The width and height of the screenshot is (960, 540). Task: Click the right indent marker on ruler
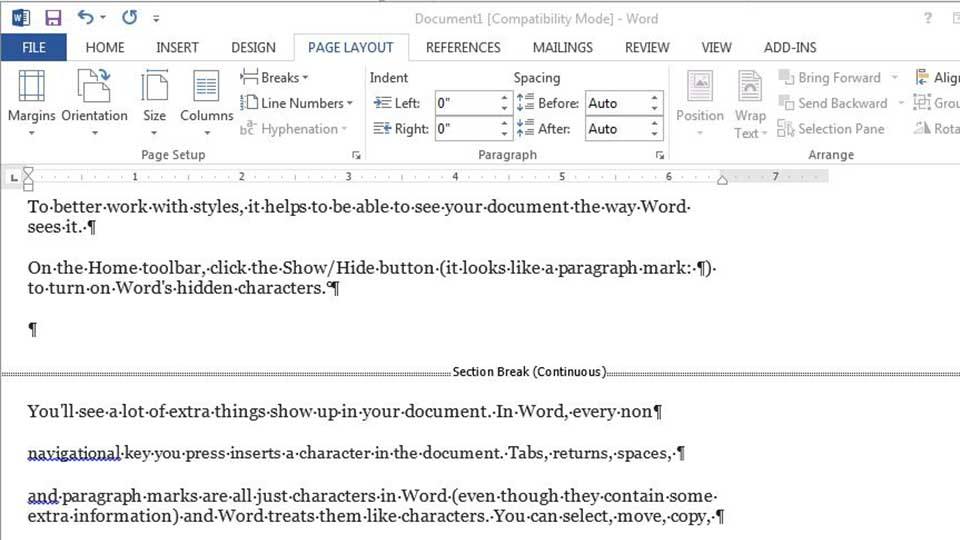click(722, 179)
